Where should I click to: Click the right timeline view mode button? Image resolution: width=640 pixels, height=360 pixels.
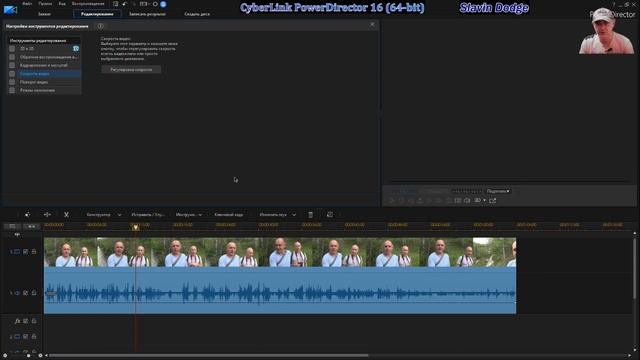[31, 226]
